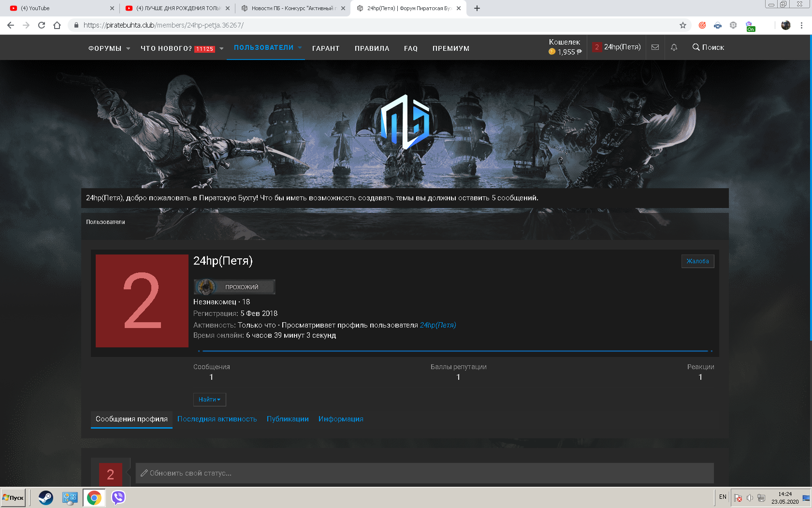This screenshot has width=812, height=508.
Task: Go to the browser home page
Action: click(x=57, y=25)
